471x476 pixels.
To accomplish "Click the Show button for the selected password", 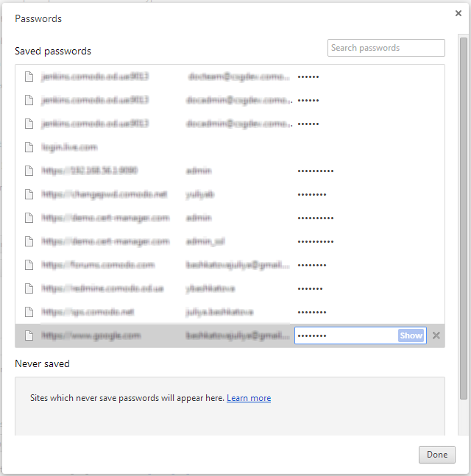I will (411, 335).
